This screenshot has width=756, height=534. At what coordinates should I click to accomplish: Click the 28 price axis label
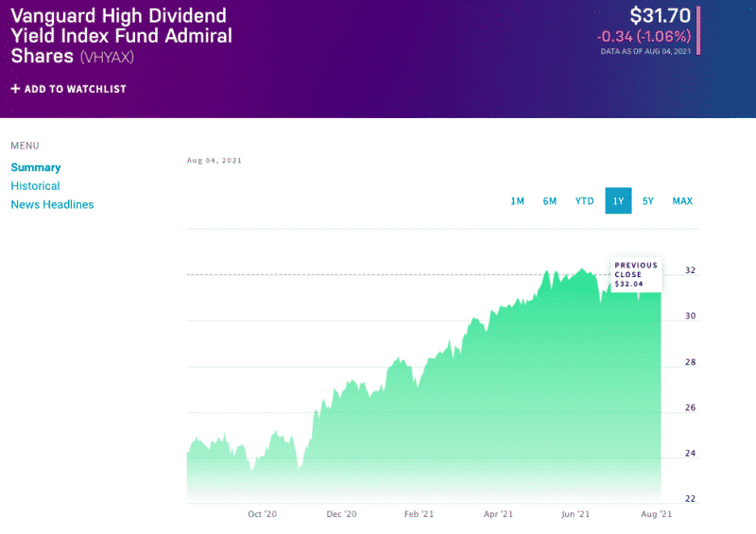(x=691, y=362)
